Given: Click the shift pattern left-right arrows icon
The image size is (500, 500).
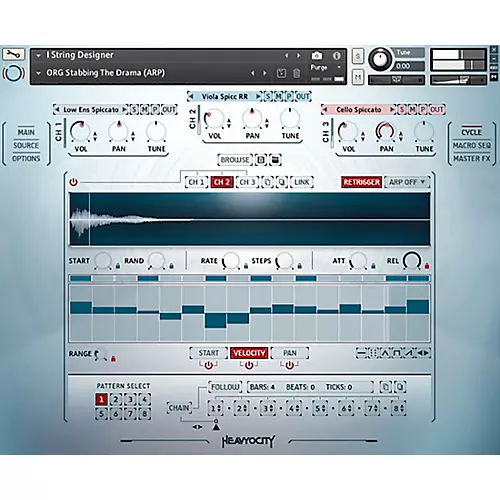Looking at the screenshot, I should [x=423, y=353].
